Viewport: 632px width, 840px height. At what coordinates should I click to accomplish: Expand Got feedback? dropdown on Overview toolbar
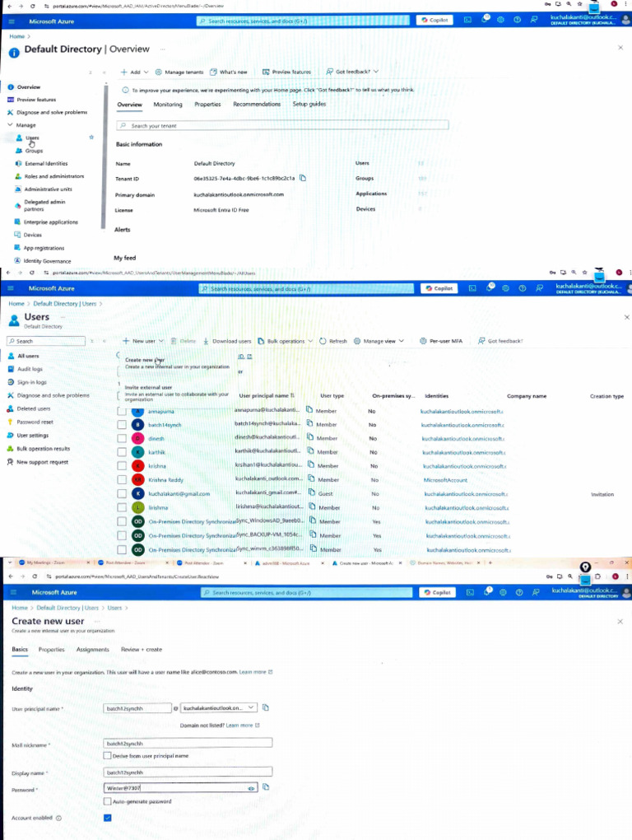[x=353, y=72]
